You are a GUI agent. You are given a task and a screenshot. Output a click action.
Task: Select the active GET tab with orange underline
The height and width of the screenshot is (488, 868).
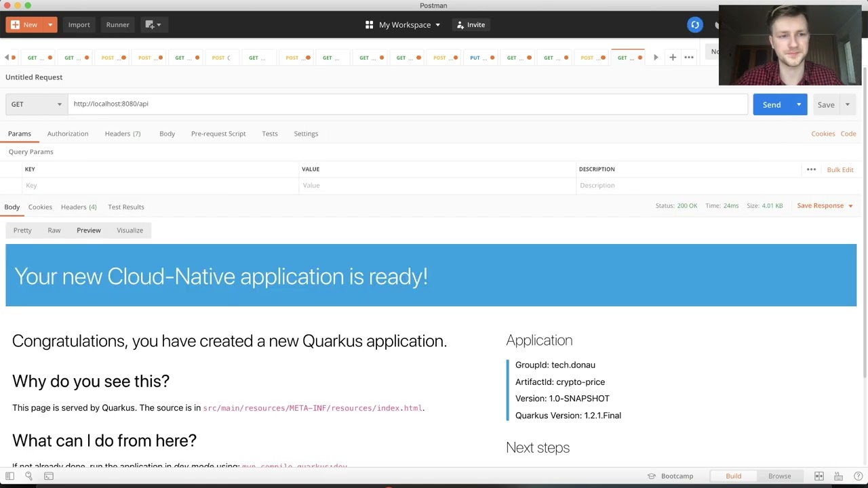(x=628, y=58)
